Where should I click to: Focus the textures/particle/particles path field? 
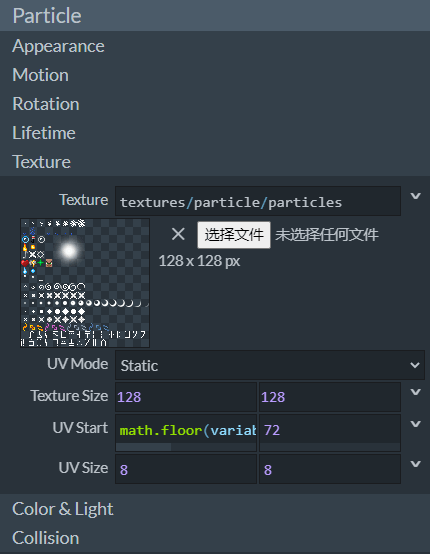(x=258, y=201)
